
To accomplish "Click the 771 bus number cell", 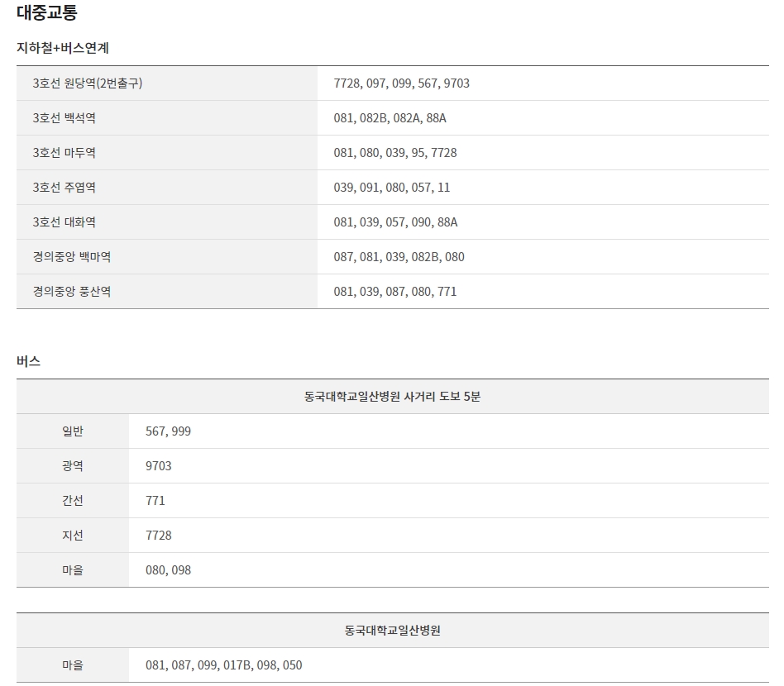I will [155, 501].
